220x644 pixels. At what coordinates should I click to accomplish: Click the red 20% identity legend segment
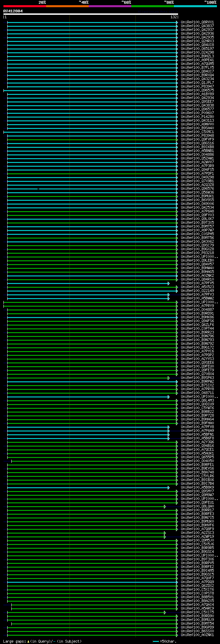click(24, 6)
